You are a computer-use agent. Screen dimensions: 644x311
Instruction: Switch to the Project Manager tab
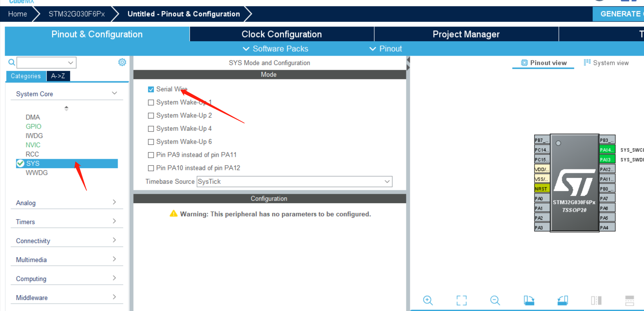[466, 34]
